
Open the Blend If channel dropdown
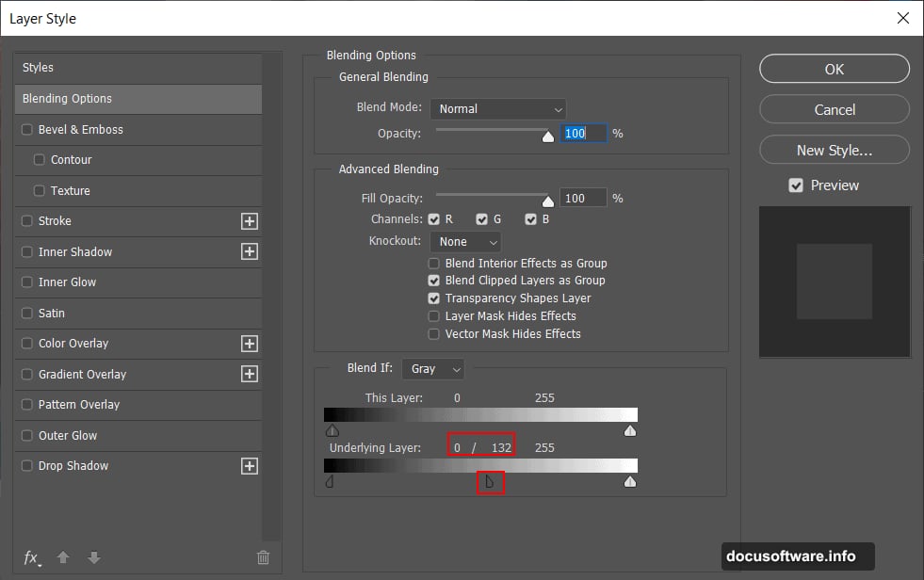(x=432, y=368)
